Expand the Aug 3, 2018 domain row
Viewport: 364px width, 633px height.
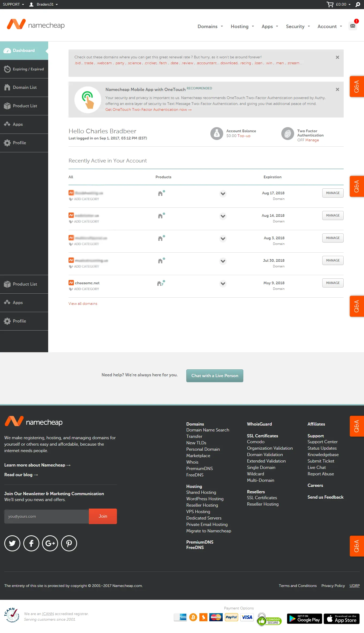pyautogui.click(x=223, y=238)
